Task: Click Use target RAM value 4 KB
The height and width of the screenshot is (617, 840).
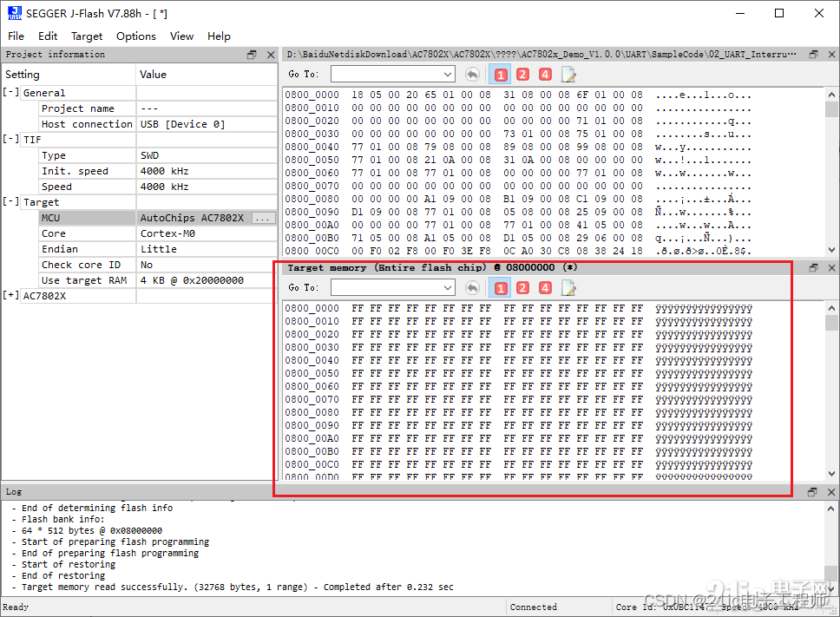Action: point(192,280)
